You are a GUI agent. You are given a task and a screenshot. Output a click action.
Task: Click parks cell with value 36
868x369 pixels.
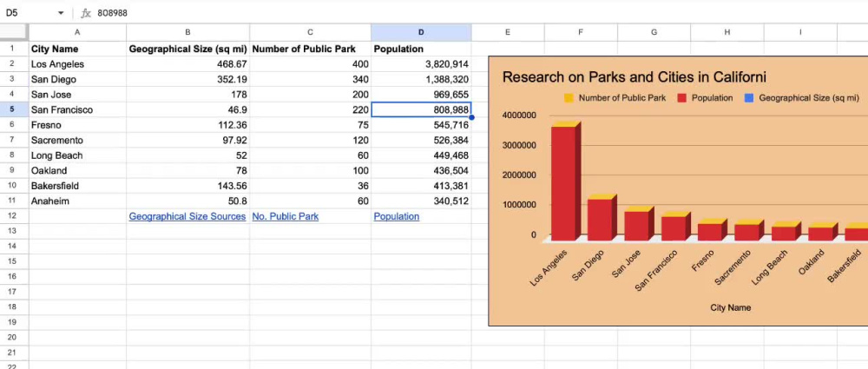click(310, 186)
